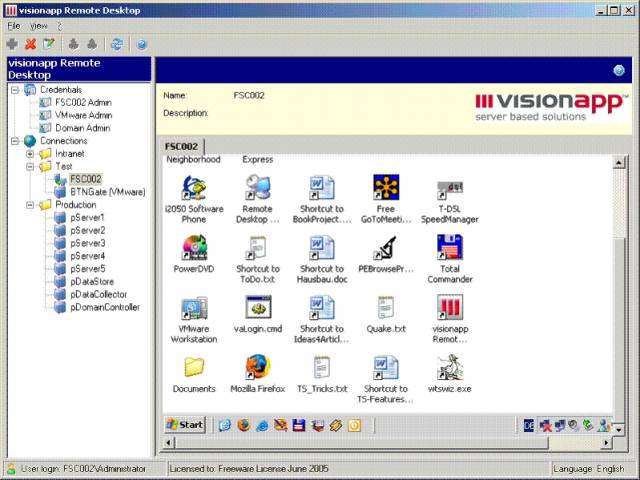Collapse the Credentials tree node

(15, 90)
